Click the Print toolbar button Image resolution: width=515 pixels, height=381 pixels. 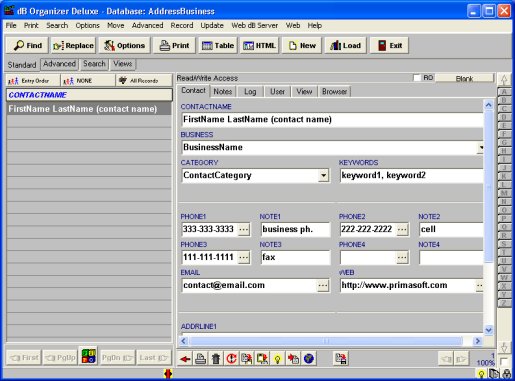coord(174,45)
